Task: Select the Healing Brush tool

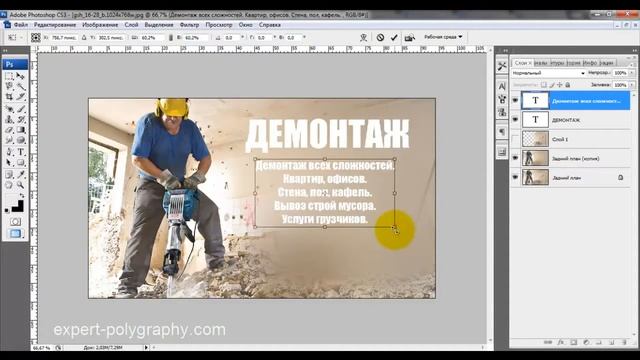Action: click(9, 109)
